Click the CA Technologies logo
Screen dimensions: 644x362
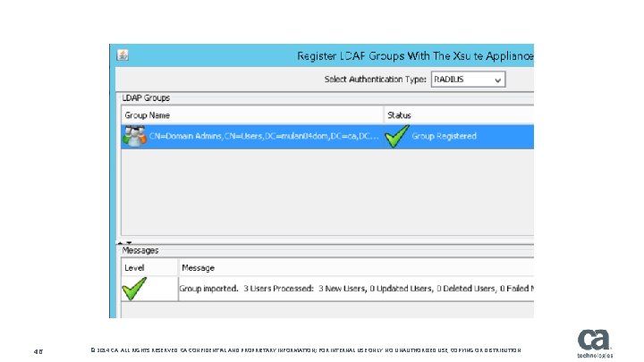594,343
